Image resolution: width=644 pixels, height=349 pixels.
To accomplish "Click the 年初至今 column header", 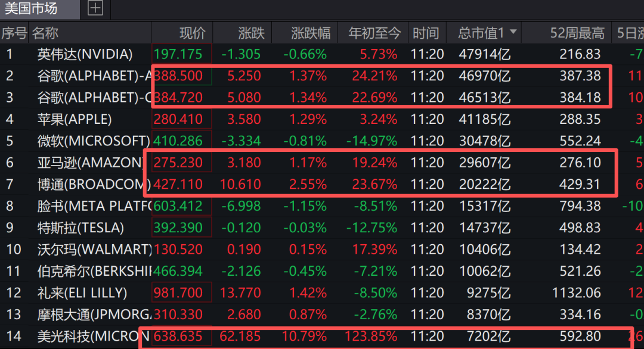I will coord(374,33).
